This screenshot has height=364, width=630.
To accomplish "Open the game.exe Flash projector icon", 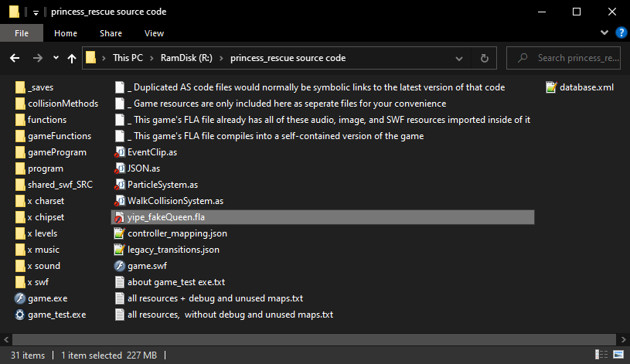I will tap(20, 298).
